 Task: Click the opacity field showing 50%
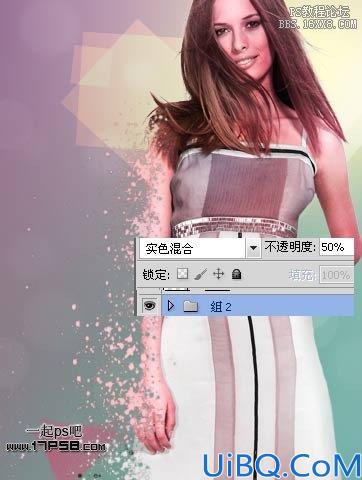(336, 247)
